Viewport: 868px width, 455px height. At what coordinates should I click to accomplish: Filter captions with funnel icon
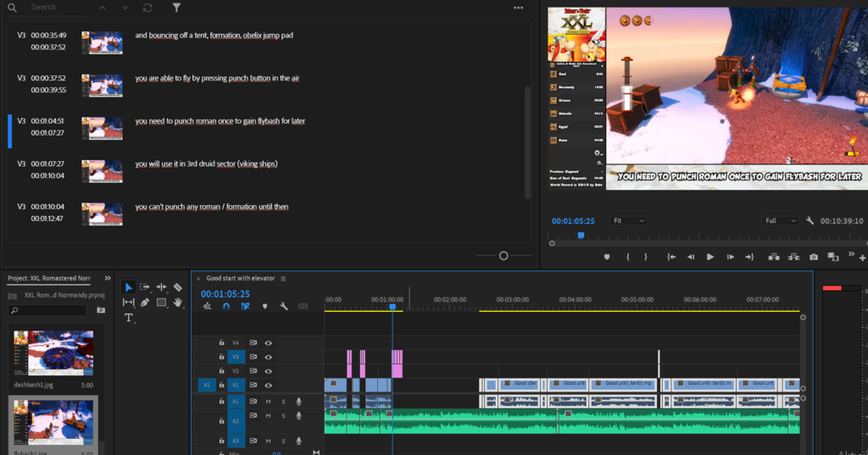(x=176, y=8)
